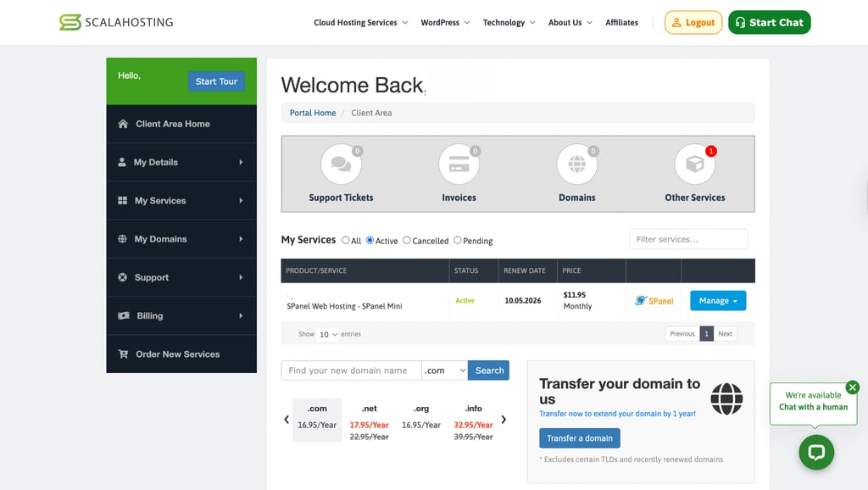
Task: Expand Billing sidebar arrow
Action: (x=241, y=315)
